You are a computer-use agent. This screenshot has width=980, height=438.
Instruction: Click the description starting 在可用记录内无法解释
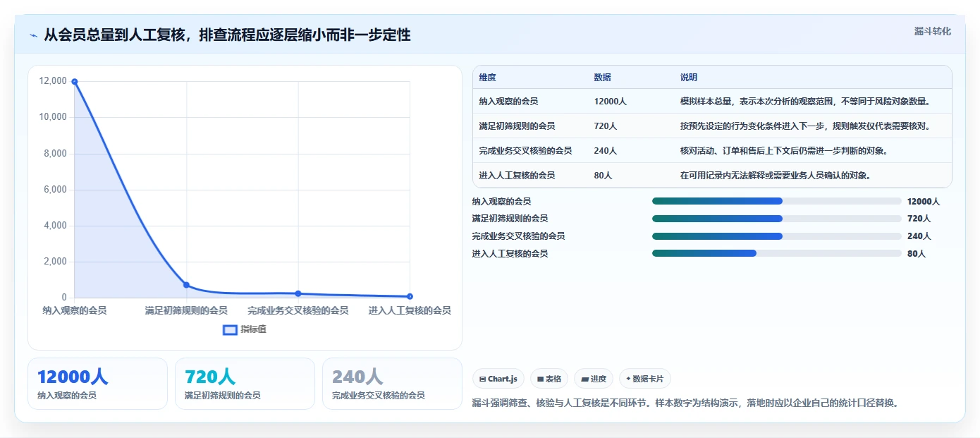click(x=775, y=176)
